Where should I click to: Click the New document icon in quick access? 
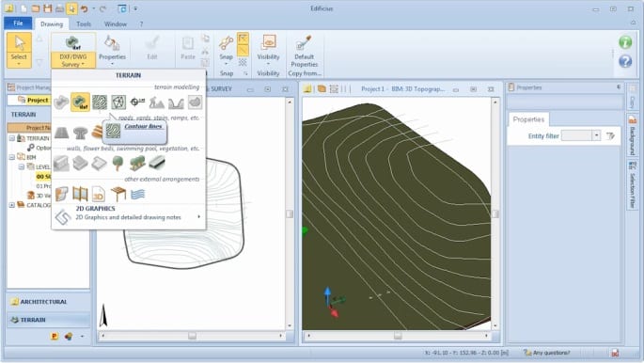24,8
